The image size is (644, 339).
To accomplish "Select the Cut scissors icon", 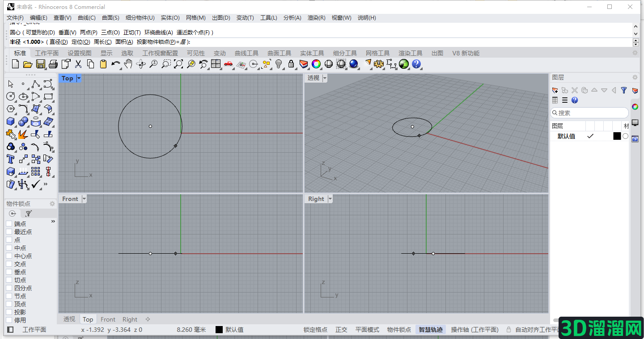I will tap(78, 64).
